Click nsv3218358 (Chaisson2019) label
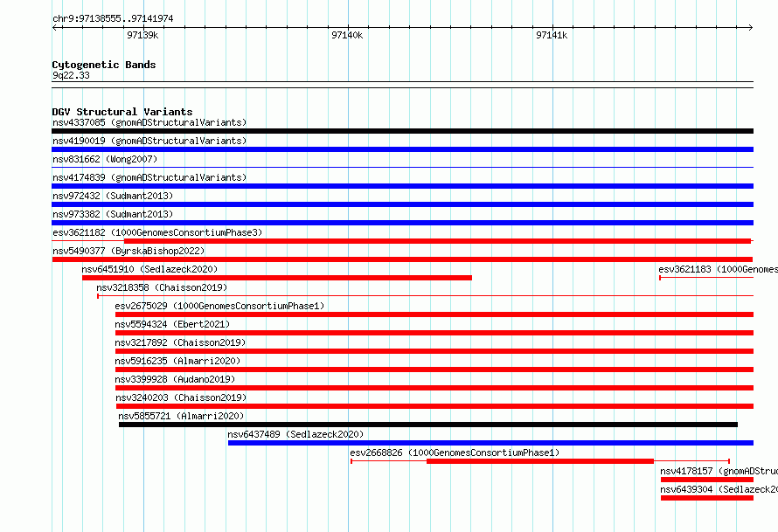778x532 pixels. pos(162,287)
